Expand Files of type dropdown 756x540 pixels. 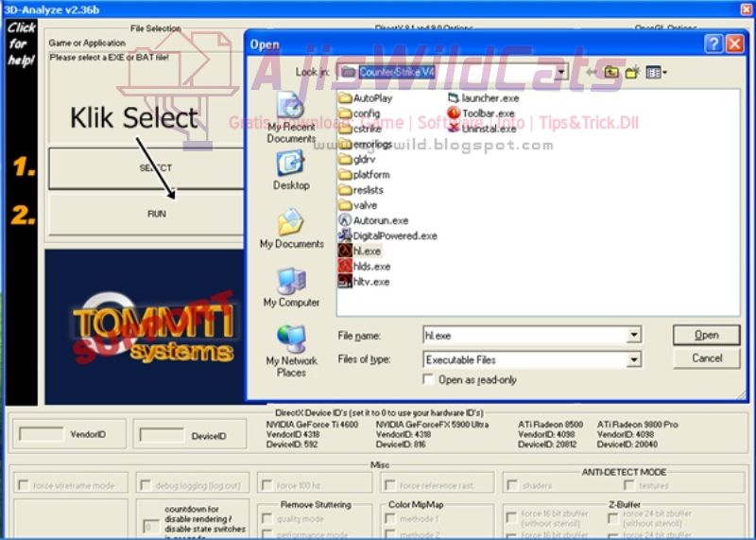click(x=634, y=359)
